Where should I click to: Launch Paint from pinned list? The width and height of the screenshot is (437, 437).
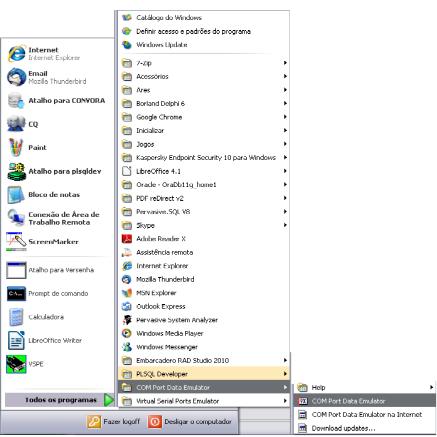pyautogui.click(x=16, y=147)
